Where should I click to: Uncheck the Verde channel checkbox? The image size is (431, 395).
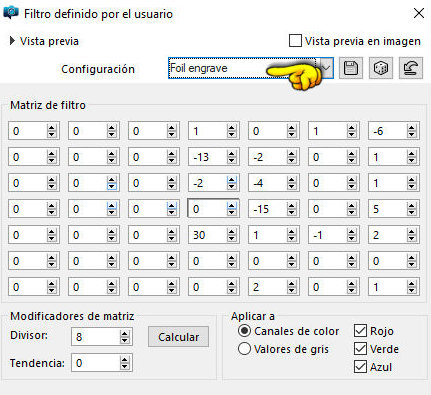pyautogui.click(x=360, y=349)
